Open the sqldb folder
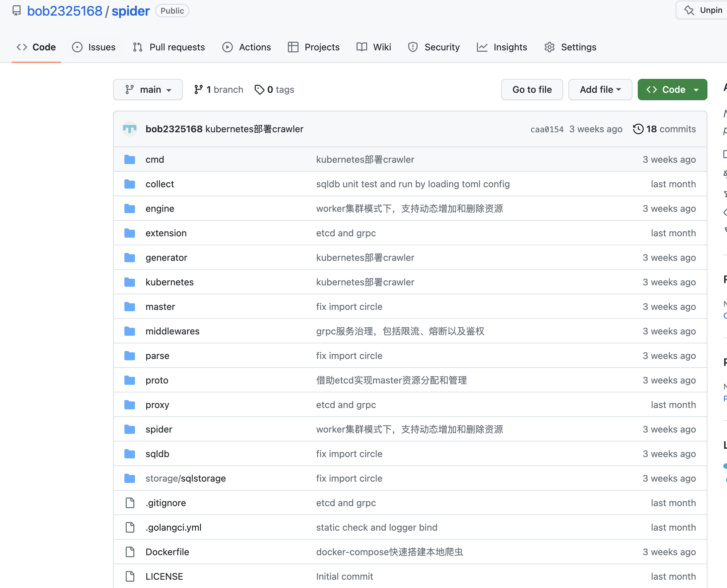727x588 pixels. (157, 454)
